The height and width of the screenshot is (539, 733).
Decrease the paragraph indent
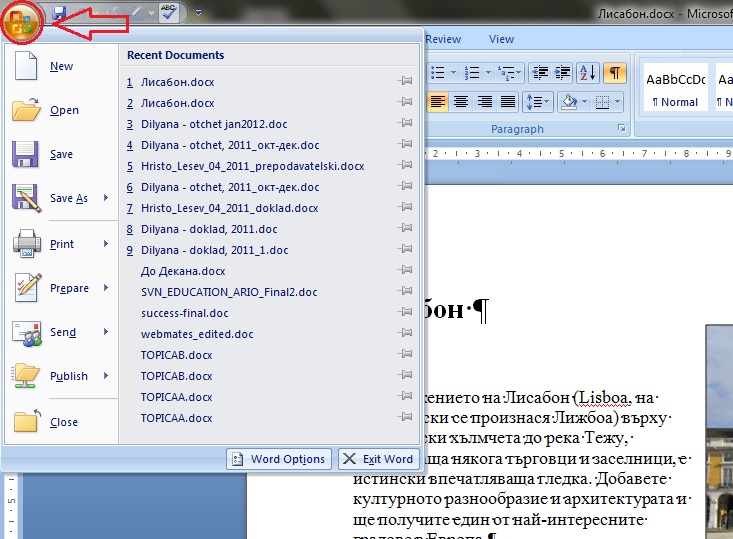click(540, 72)
